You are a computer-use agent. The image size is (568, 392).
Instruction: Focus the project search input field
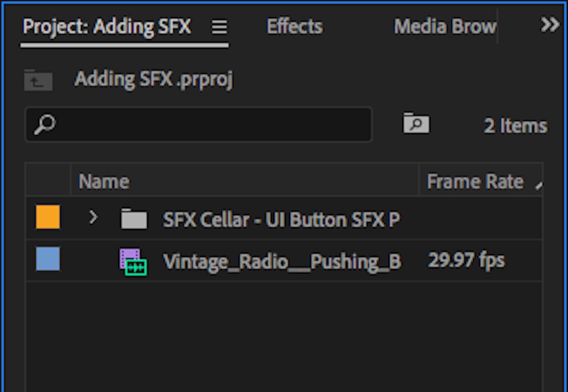pos(198,125)
